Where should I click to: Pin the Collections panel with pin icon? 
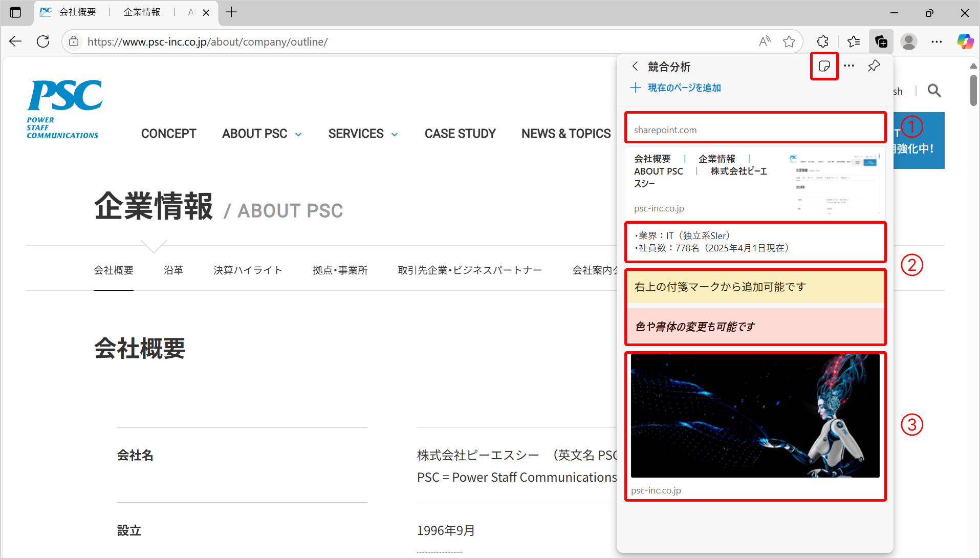coord(874,66)
